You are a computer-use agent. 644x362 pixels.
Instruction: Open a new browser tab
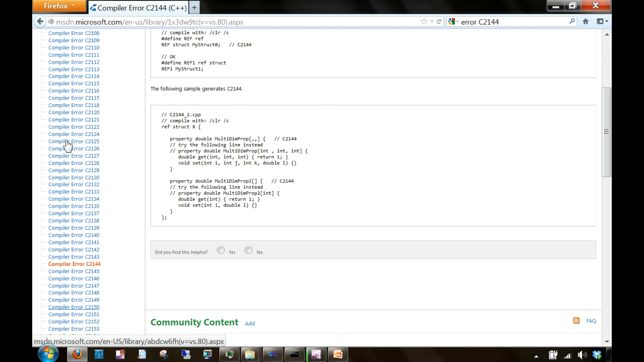[x=194, y=7]
